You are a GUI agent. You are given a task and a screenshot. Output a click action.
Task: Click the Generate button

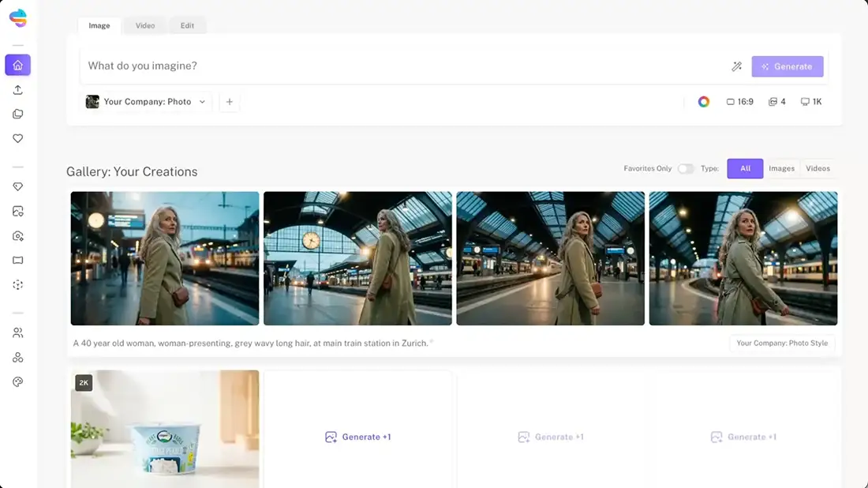click(788, 66)
